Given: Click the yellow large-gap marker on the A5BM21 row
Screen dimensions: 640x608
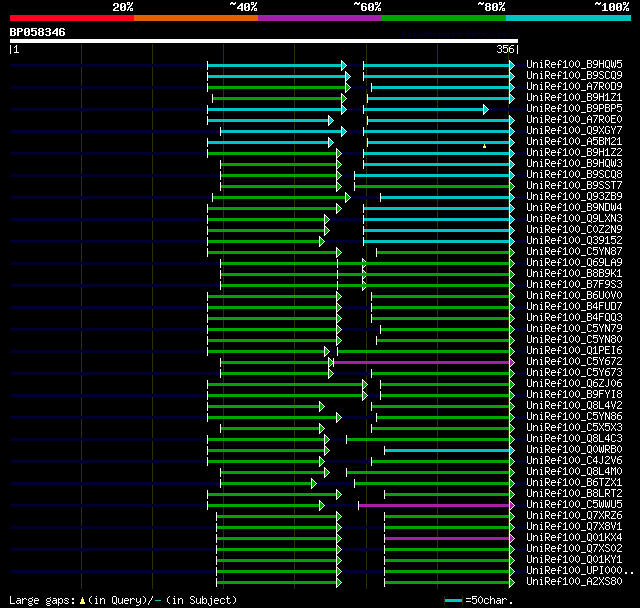Looking at the screenshot, I should click(x=484, y=146).
